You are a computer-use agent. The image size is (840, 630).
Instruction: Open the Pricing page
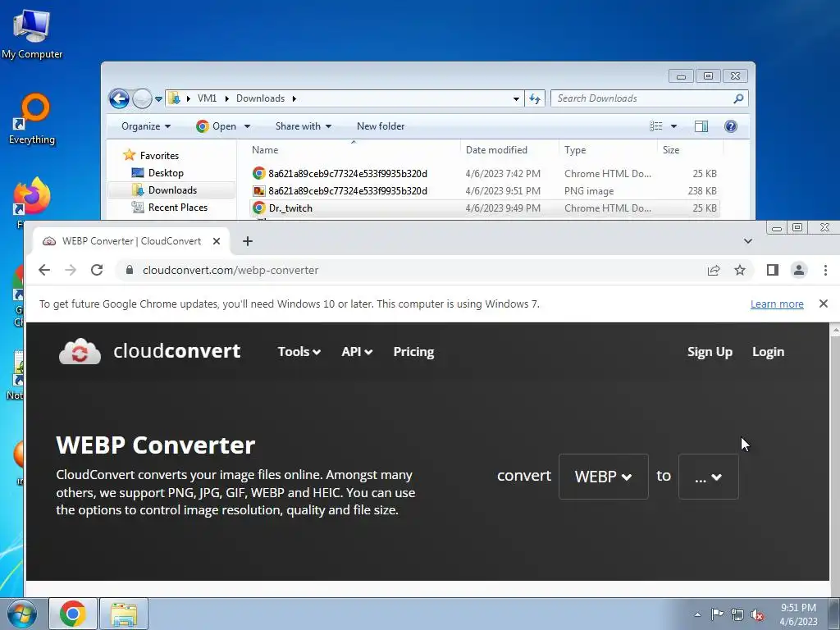coord(413,352)
